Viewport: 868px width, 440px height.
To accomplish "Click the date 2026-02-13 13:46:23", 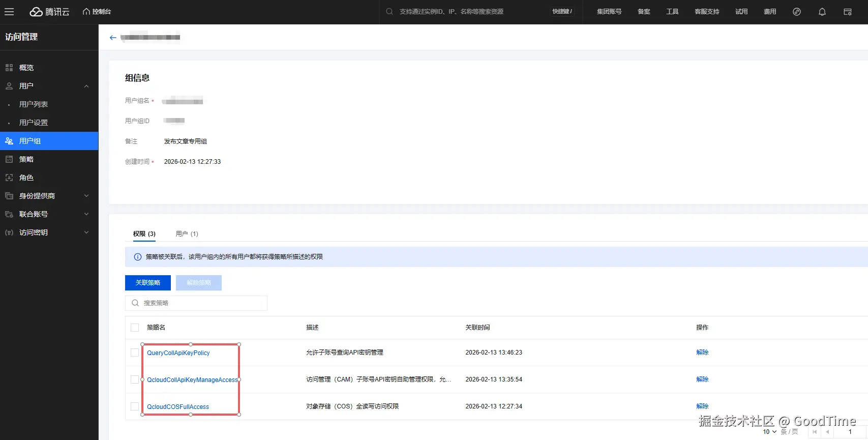I will point(494,353).
